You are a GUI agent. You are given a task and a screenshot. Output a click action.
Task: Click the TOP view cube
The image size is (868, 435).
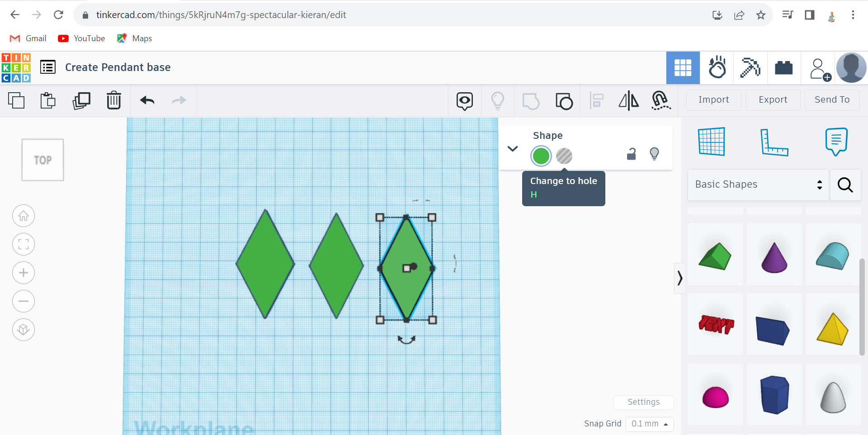tap(43, 160)
